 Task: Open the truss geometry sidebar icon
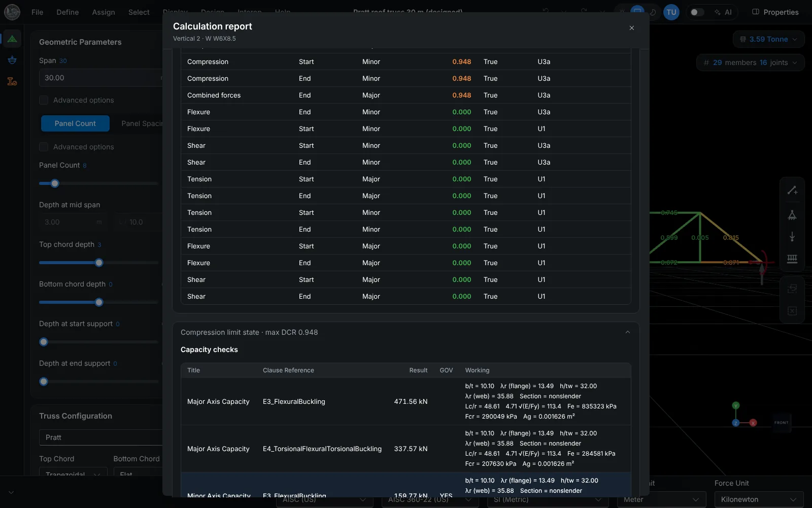(x=12, y=39)
